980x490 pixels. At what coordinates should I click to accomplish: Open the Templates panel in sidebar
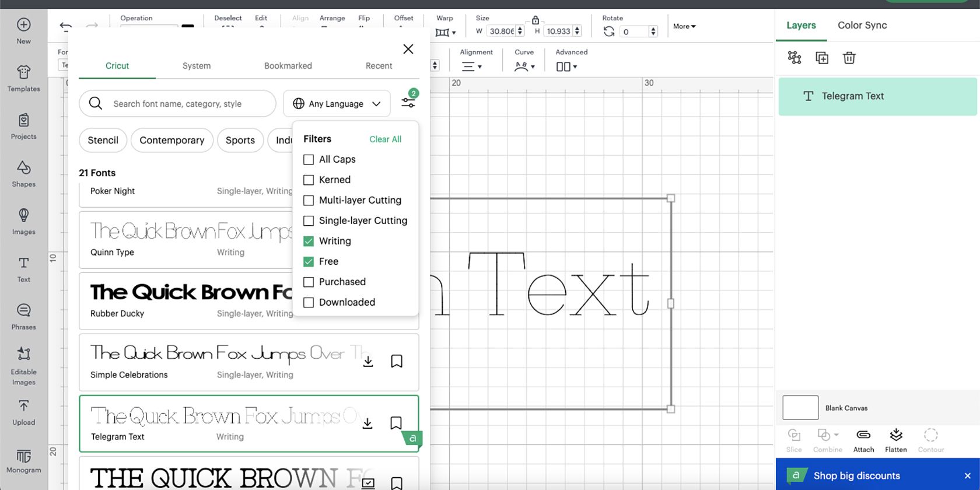pos(23,79)
